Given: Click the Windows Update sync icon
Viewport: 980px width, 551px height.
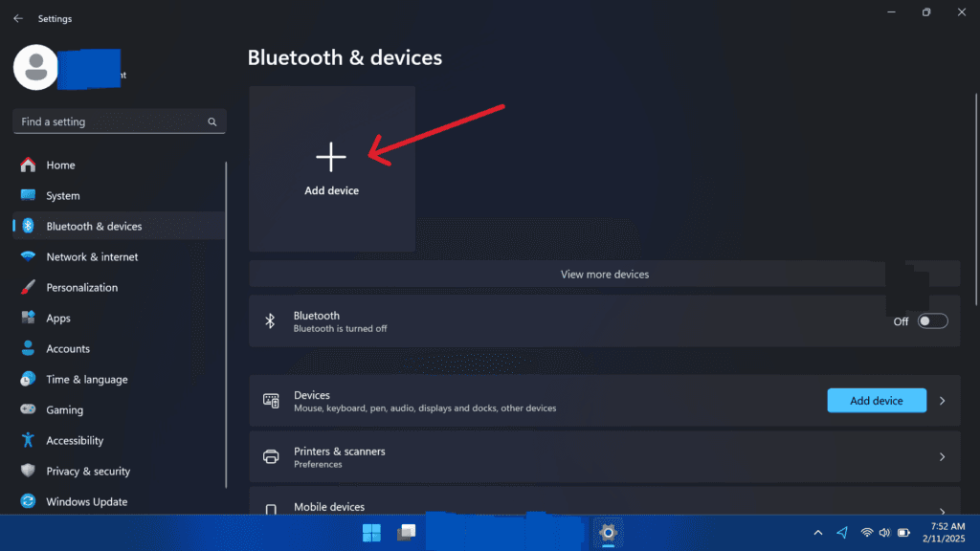Looking at the screenshot, I should (28, 501).
